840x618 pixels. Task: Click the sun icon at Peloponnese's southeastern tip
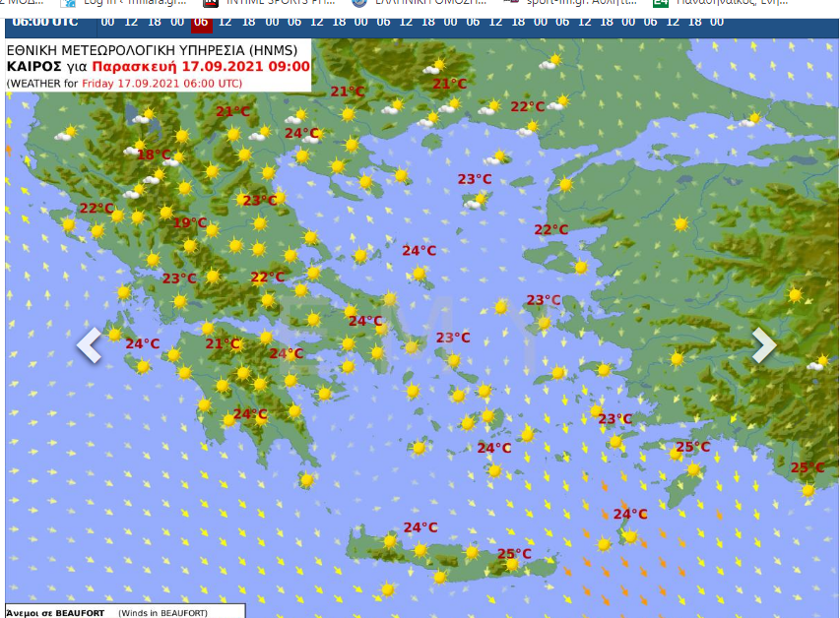click(x=306, y=480)
